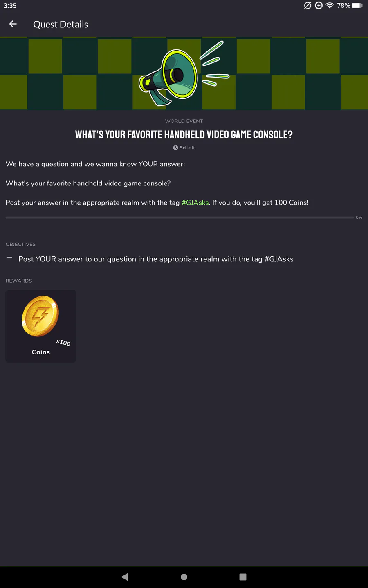
Task: Click the 0% progress percentage label
Action: tap(359, 218)
